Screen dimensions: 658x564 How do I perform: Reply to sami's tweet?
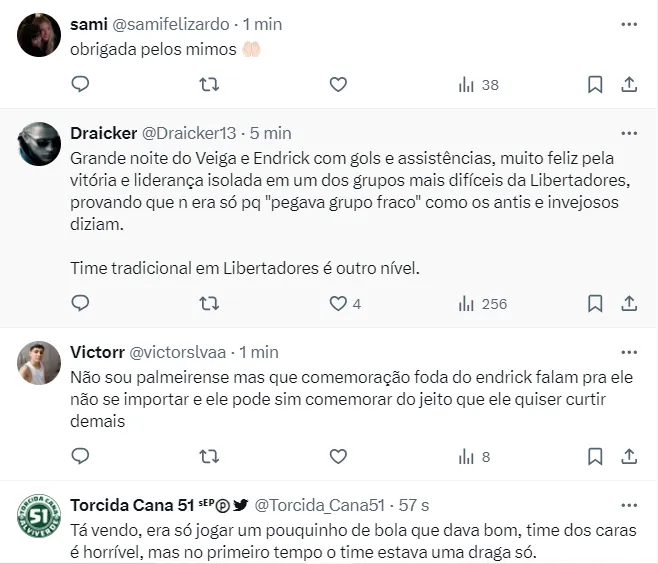coord(81,85)
